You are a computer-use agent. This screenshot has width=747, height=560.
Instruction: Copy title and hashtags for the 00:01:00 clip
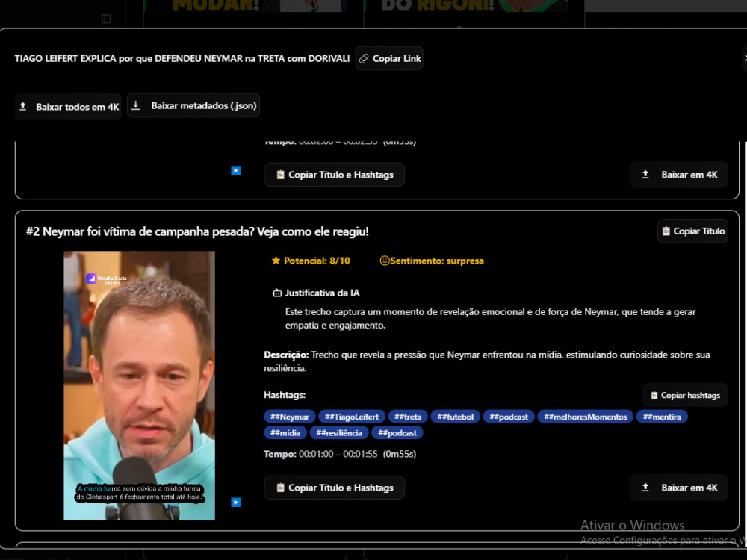pos(335,488)
